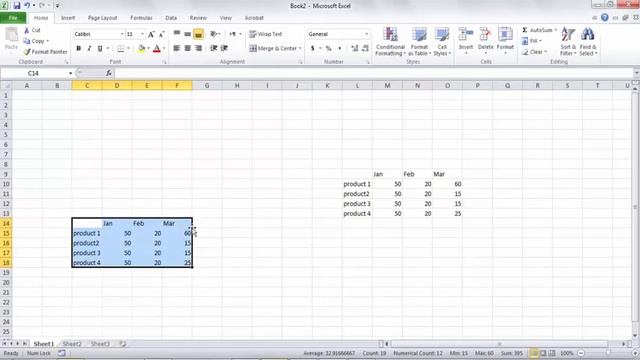Toggle Wrap Text
This screenshot has height=360, width=640.
click(x=266, y=34)
